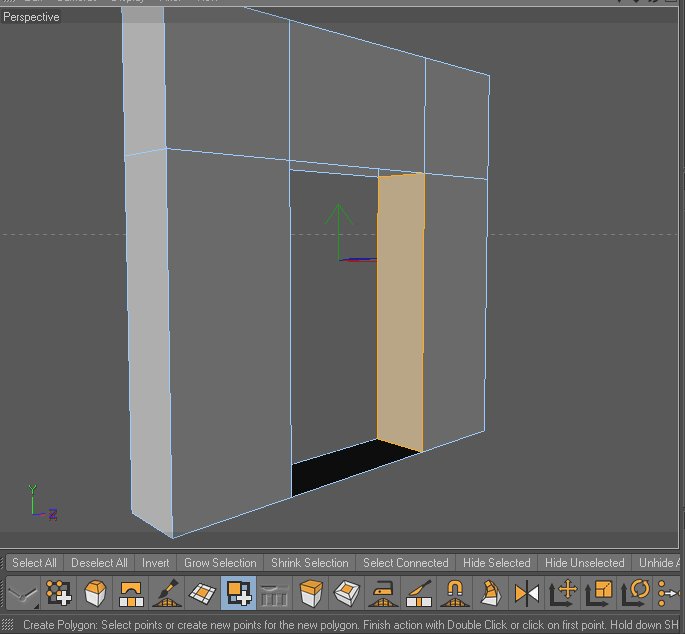This screenshot has height=634, width=685.
Task: Click the Unhide button at row end
Action: coord(658,563)
